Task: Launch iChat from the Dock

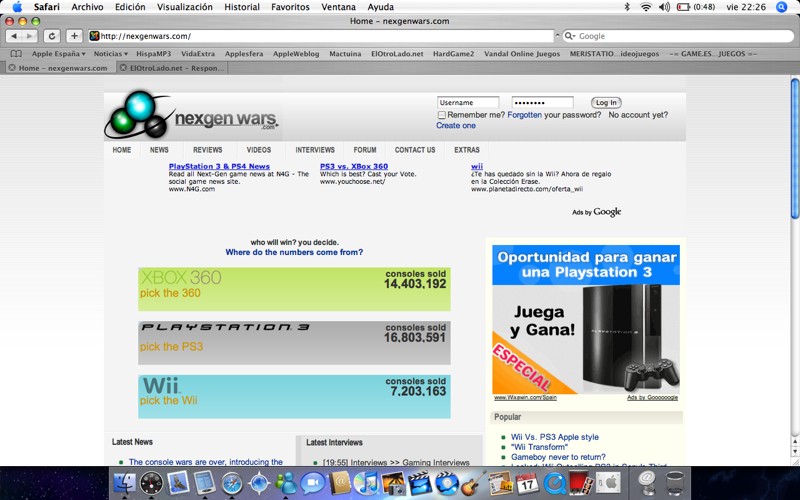Action: pos(312,483)
